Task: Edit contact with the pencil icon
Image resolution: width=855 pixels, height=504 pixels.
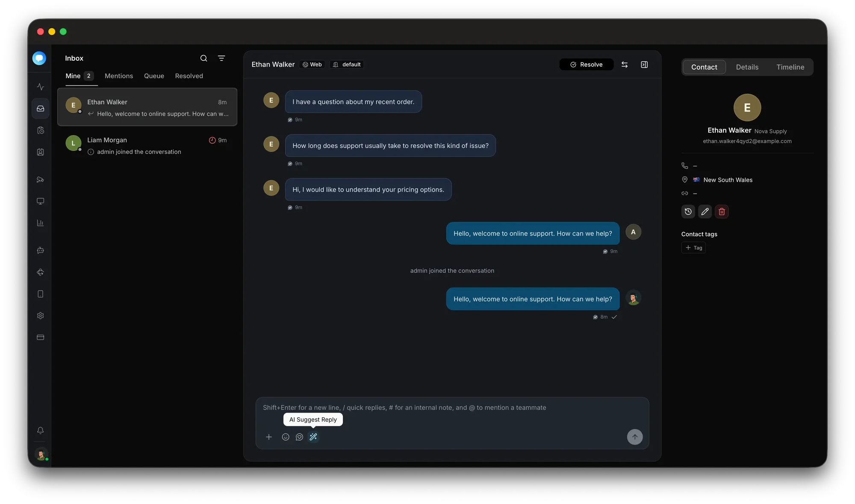Action: [x=705, y=212]
